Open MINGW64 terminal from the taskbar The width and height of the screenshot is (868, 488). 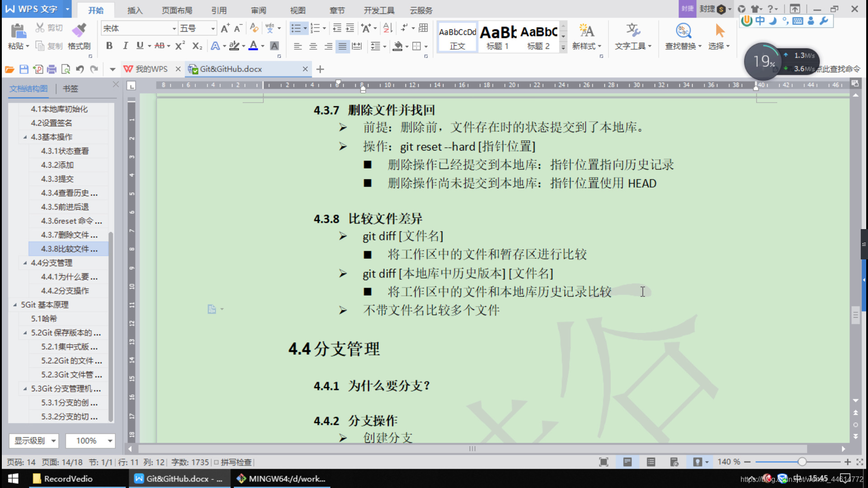pos(281,479)
